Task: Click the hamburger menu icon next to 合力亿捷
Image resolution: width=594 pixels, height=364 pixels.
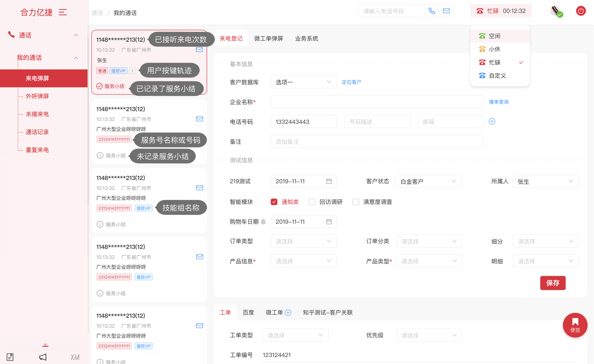Action: (63, 12)
